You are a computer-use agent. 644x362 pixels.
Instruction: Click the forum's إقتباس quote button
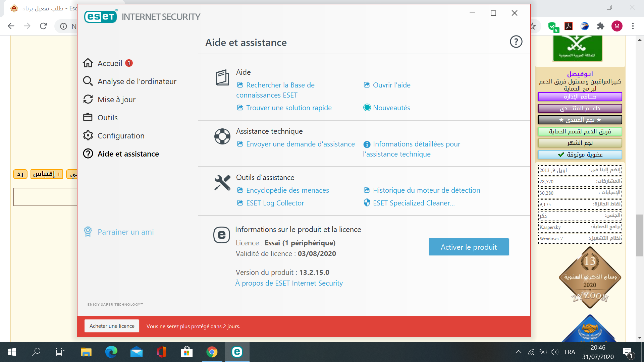click(47, 174)
